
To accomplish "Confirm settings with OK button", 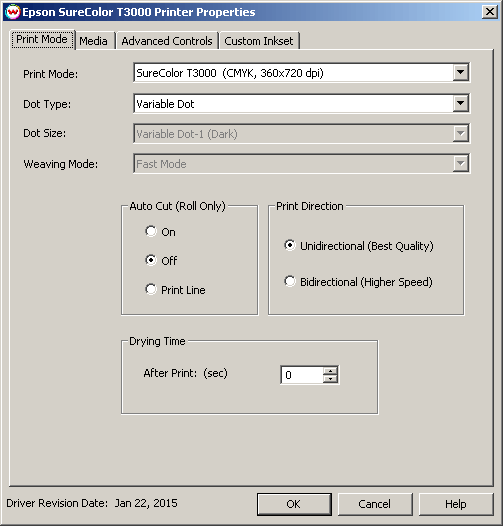I will pos(294,504).
